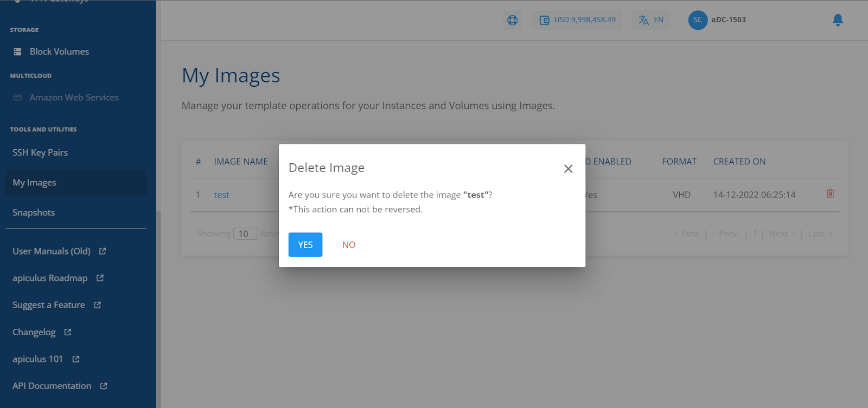Click the My Images page heading
The height and width of the screenshot is (408, 868).
(x=231, y=76)
